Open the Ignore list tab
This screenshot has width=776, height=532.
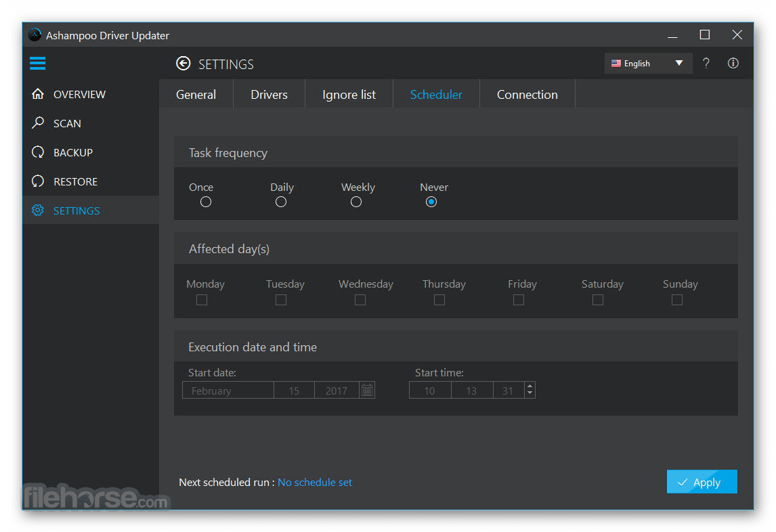(x=349, y=94)
